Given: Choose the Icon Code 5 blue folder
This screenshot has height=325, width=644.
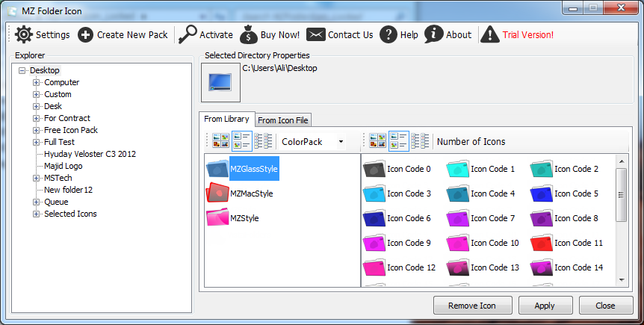Looking at the screenshot, I should coord(542,194).
